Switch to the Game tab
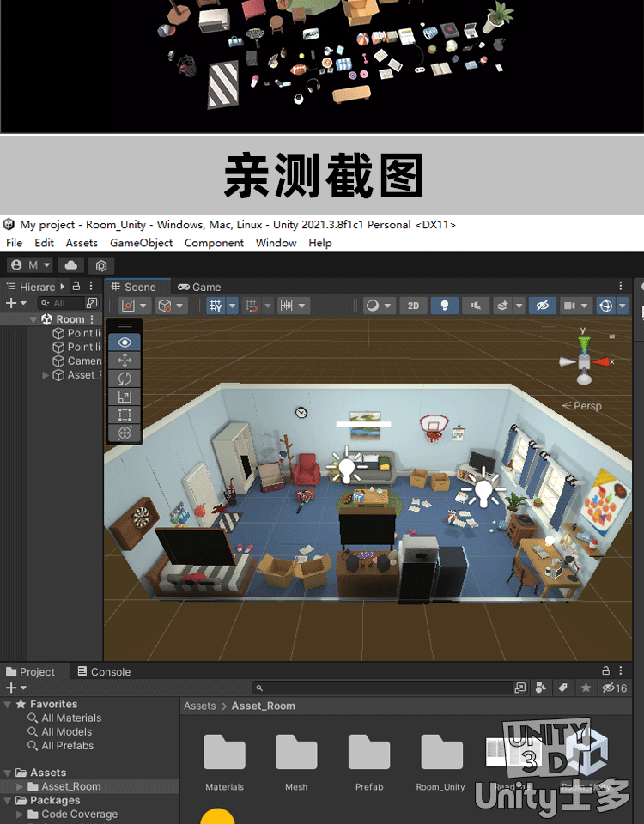The height and width of the screenshot is (824, 644). tap(199, 287)
